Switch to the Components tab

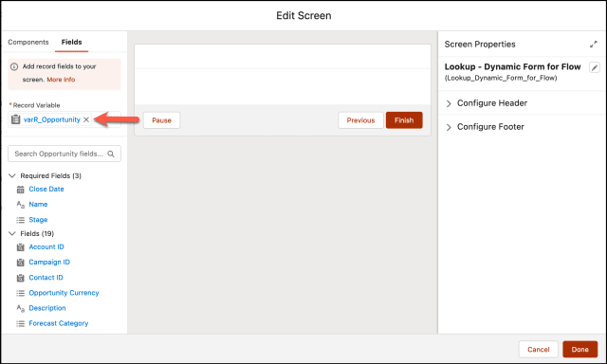click(28, 42)
